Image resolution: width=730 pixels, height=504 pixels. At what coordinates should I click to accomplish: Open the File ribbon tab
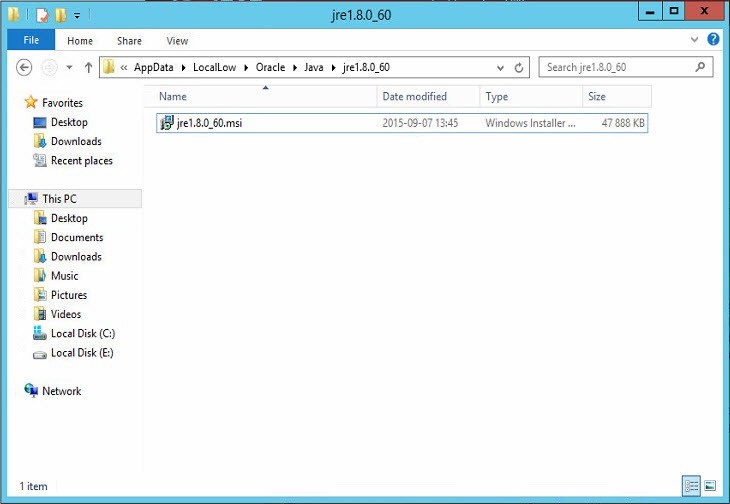click(31, 40)
